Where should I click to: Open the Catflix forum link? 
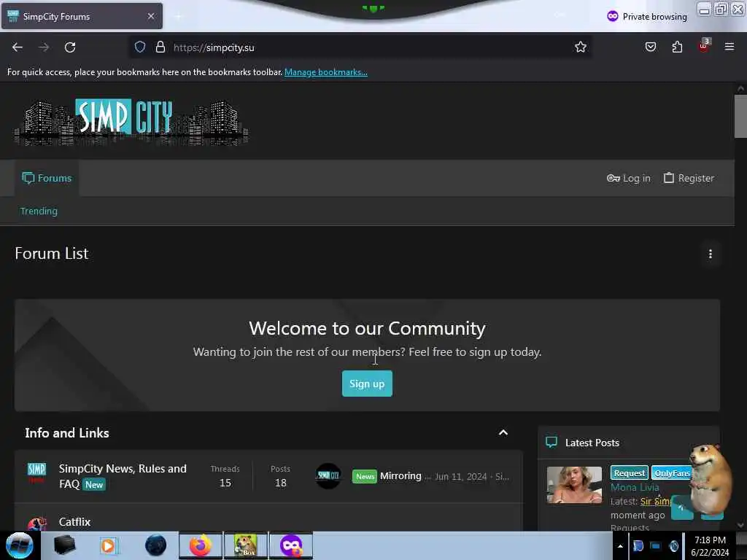(x=75, y=522)
